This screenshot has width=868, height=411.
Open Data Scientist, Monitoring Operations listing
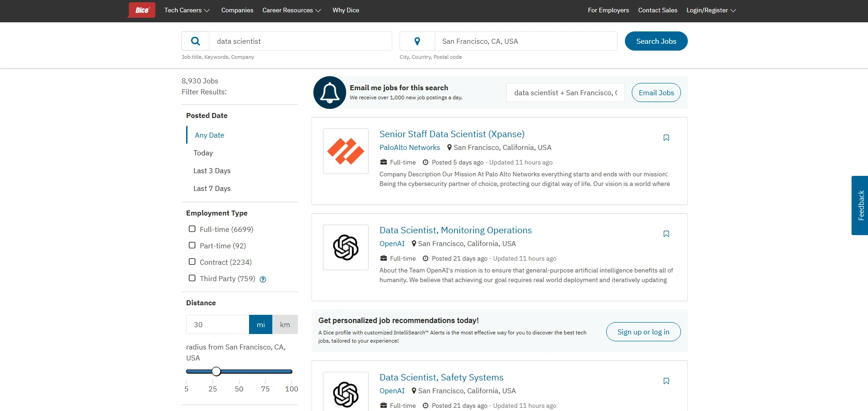[455, 230]
